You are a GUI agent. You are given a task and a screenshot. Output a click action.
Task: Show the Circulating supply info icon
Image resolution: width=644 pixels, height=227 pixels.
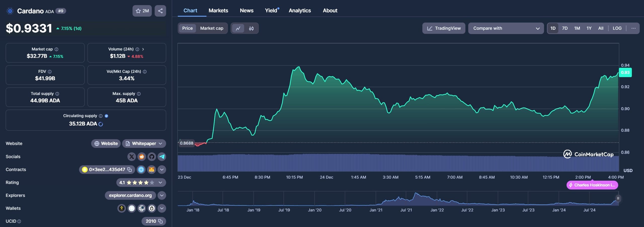click(x=101, y=116)
